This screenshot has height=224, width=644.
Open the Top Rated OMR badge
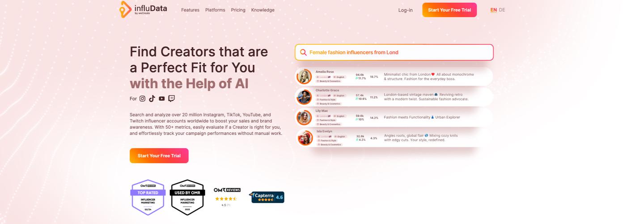click(148, 198)
